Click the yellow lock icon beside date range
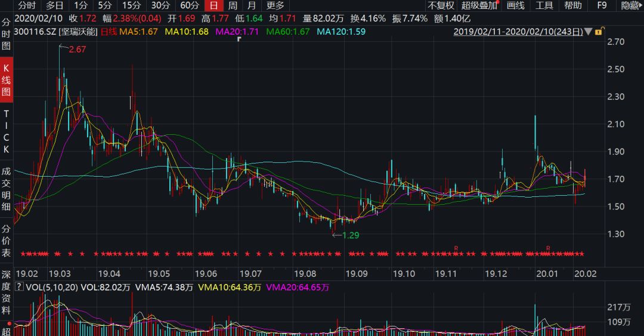This screenshot has height=336, width=644. [x=598, y=31]
